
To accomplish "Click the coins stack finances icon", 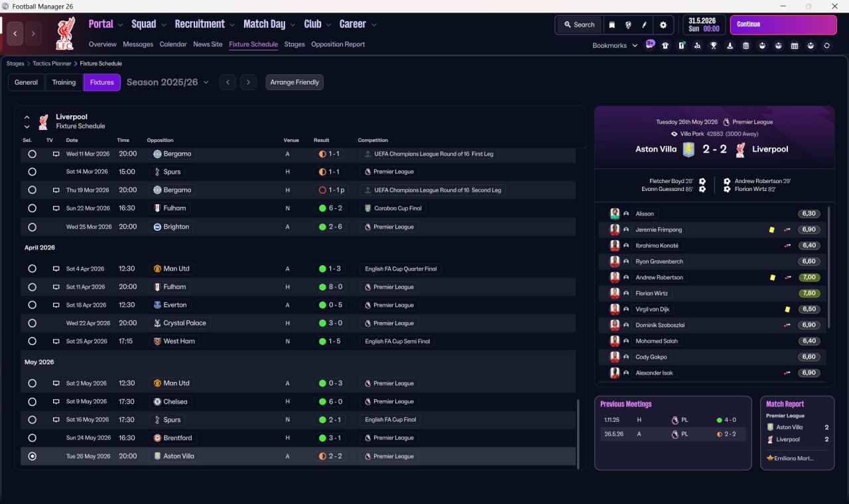I will point(746,46).
